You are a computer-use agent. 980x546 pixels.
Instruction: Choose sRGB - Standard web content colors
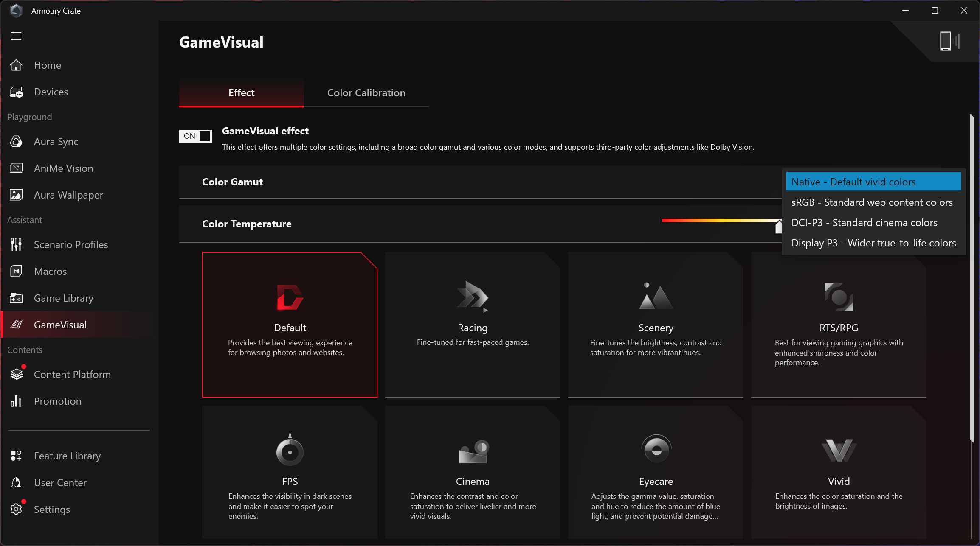click(x=873, y=202)
